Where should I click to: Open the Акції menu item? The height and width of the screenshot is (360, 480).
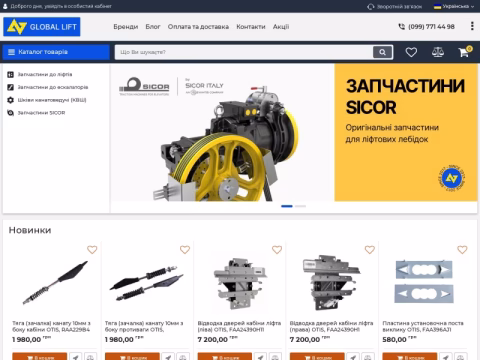pyautogui.click(x=281, y=27)
